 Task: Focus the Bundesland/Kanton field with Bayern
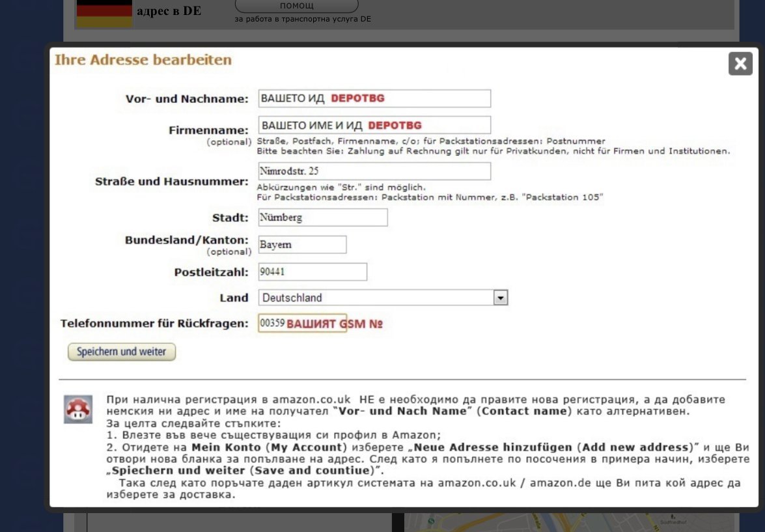coord(302,245)
